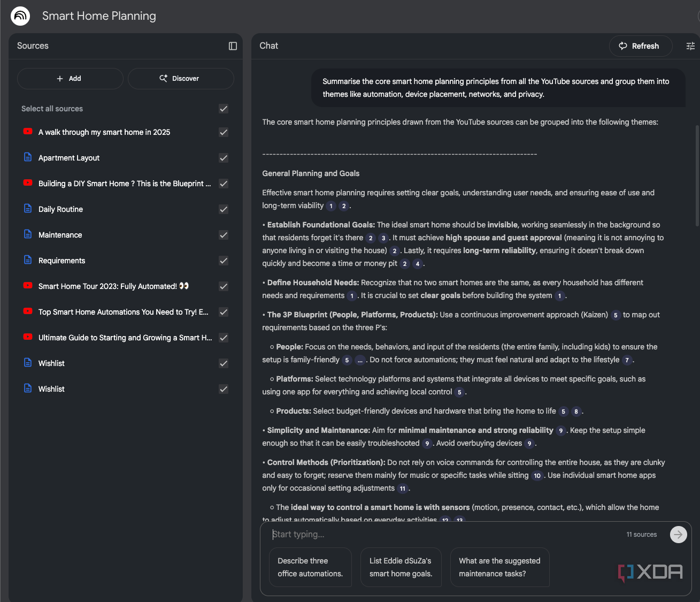Open citation 11 after 'occasional setting adjustments'

point(403,489)
